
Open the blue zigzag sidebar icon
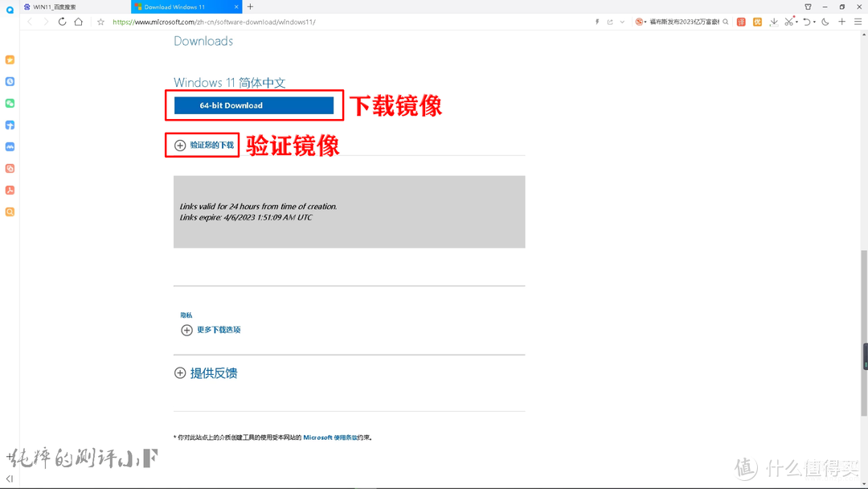pos(10,146)
